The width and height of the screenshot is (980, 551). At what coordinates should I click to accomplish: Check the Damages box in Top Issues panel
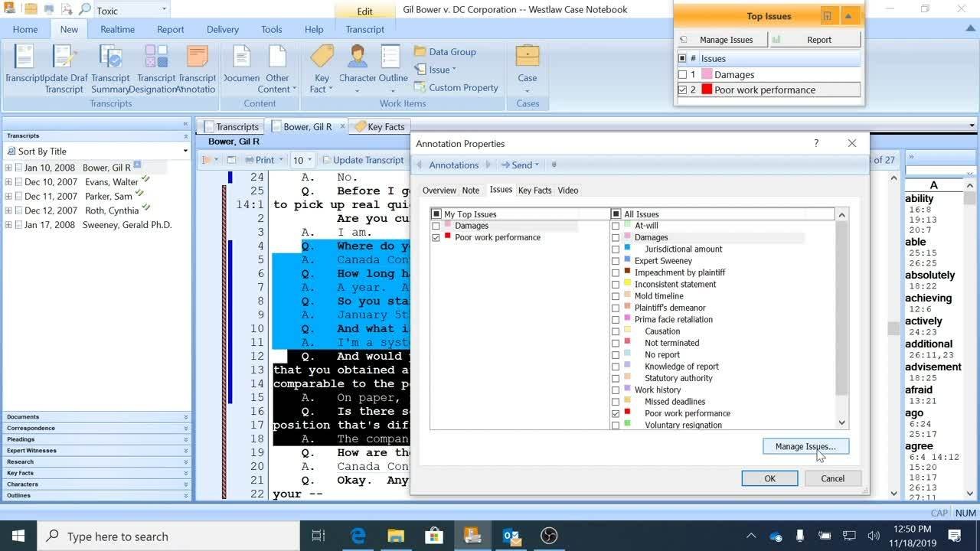tap(683, 75)
